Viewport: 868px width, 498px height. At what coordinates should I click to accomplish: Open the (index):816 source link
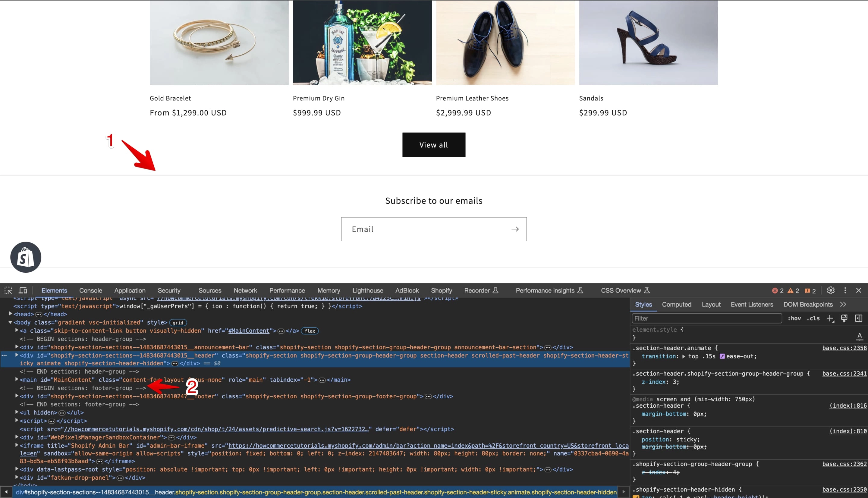(848, 406)
